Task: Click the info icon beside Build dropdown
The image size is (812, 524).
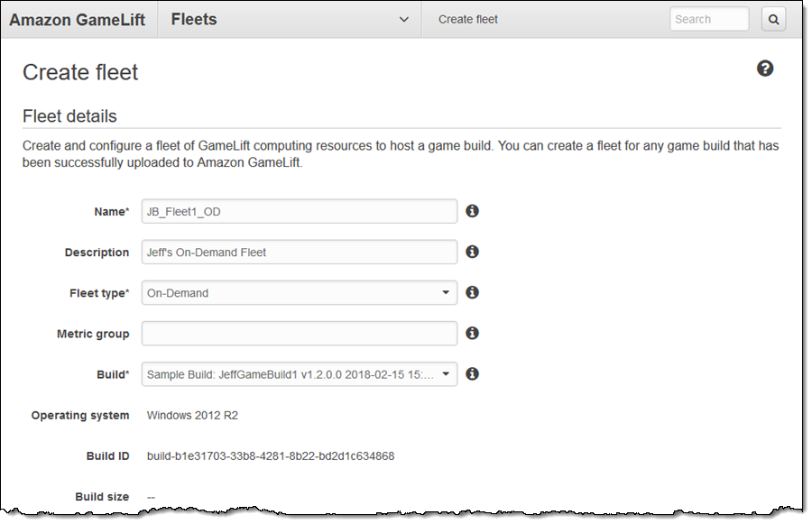Action: [x=472, y=373]
